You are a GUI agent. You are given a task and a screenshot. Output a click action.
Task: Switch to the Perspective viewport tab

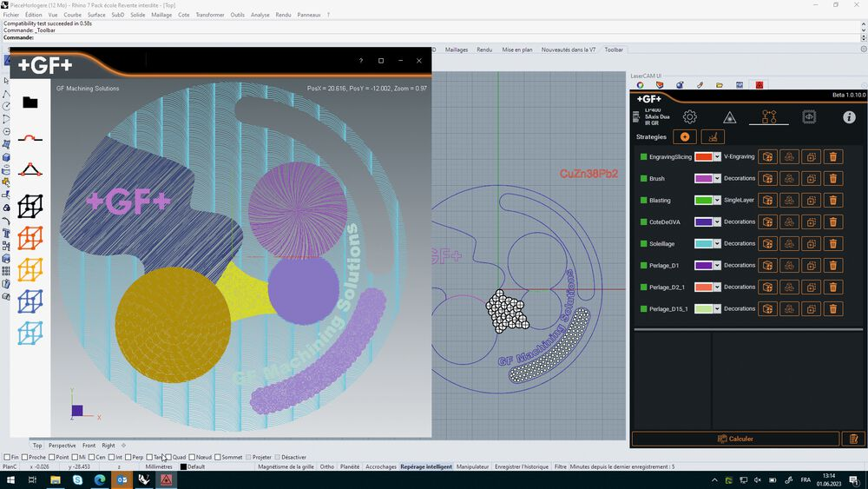62,446
